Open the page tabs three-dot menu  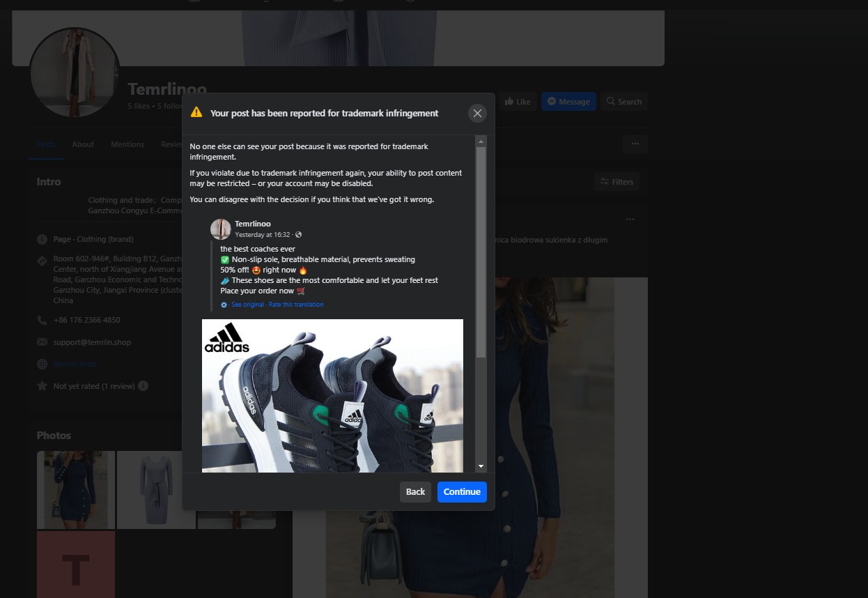click(635, 144)
